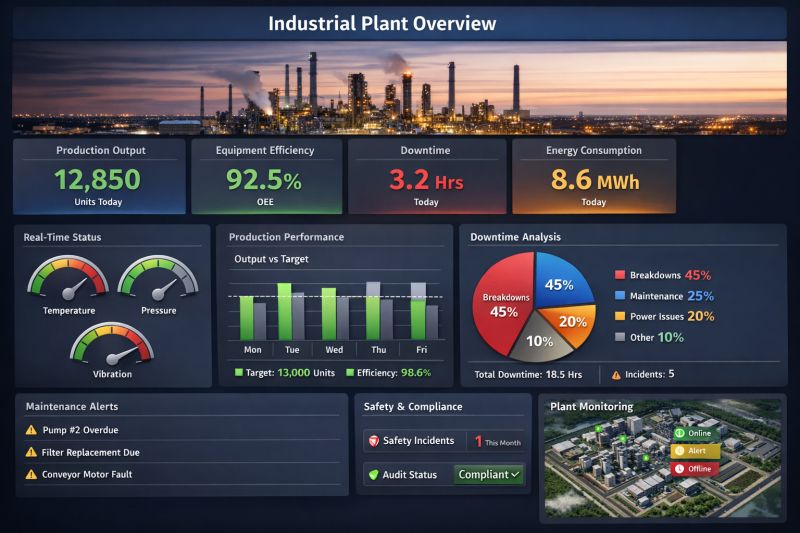Click the Pump #2 Overdue warning icon
The image size is (800, 533).
tap(32, 430)
